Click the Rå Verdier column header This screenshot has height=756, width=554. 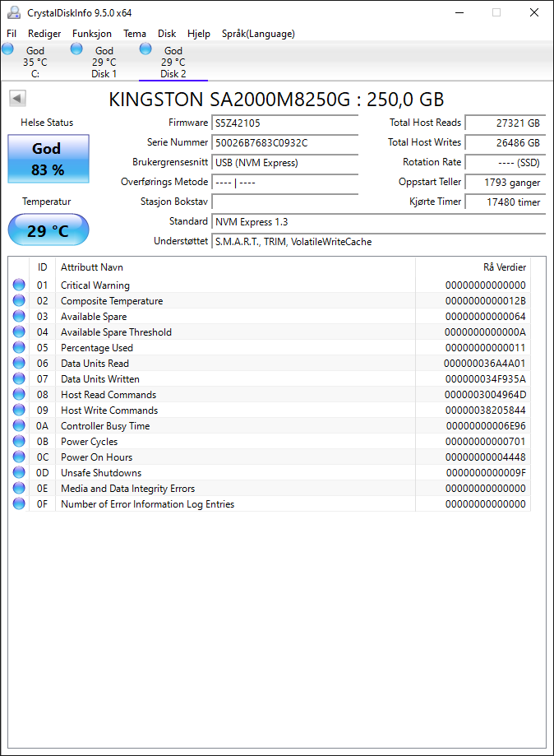[x=505, y=267]
